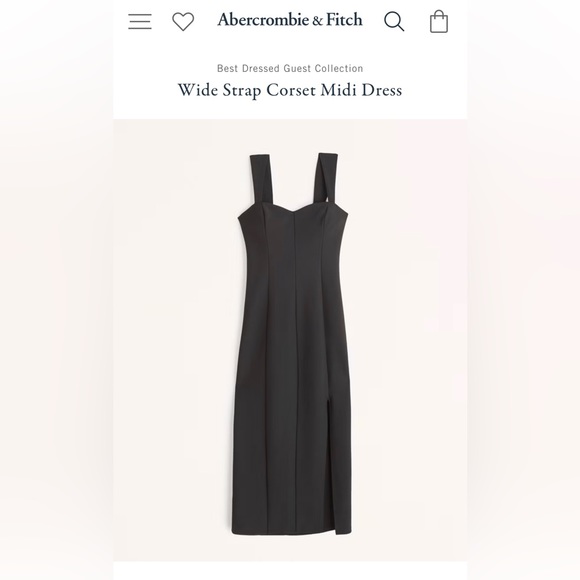Click the sweetheart neckline of the dress
Screen dimensions: 580x580
(x=293, y=209)
